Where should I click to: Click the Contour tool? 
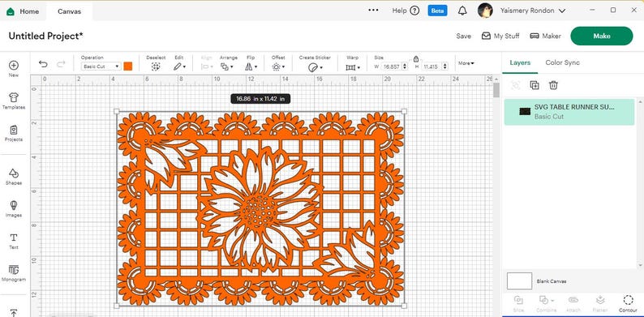click(628, 303)
